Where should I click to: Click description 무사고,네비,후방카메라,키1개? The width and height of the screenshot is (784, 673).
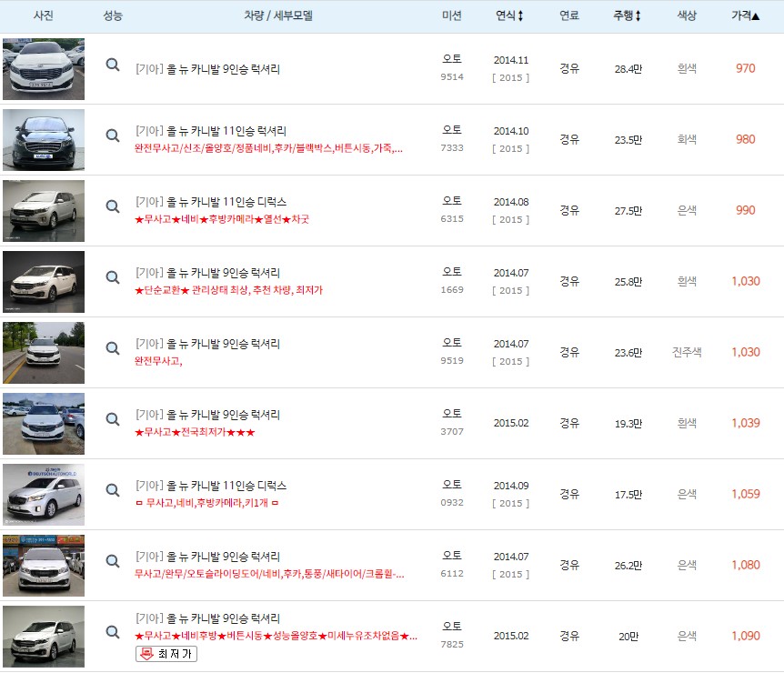click(x=207, y=504)
